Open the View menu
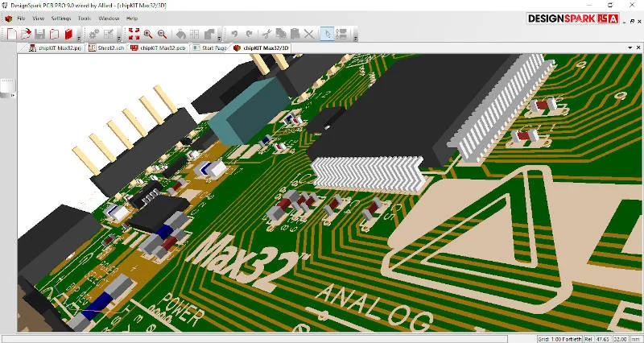Screen dimensions: 644x343 pos(38,19)
